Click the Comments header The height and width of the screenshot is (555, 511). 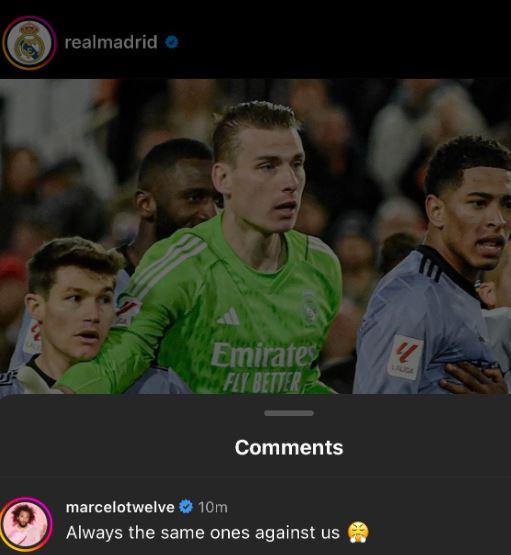tap(289, 447)
